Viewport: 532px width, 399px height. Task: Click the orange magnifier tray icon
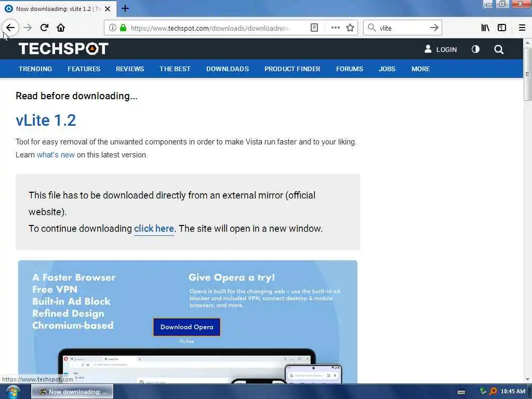(493, 391)
